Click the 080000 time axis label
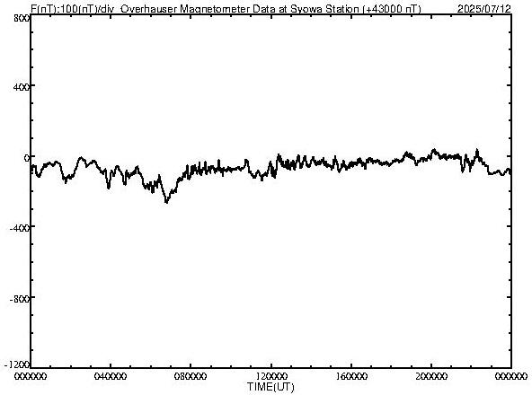The height and width of the screenshot is (395, 532). pyautogui.click(x=191, y=376)
